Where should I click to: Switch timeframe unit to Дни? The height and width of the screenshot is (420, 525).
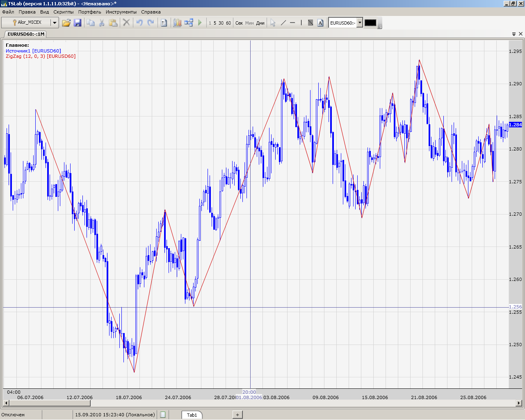pos(260,23)
